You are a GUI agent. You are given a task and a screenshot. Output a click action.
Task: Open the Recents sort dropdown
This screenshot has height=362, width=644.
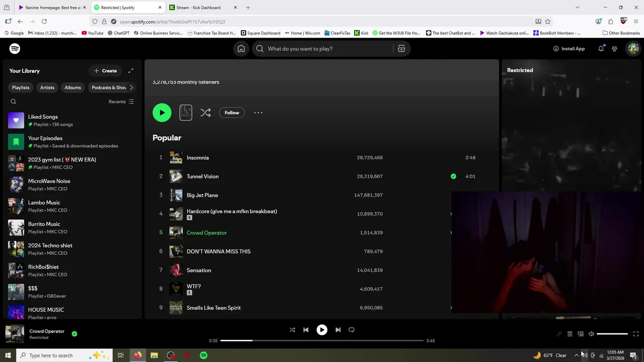coord(121,102)
